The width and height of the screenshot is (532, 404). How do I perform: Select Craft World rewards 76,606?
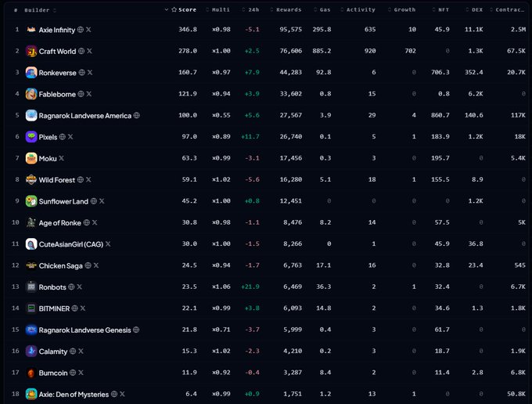point(291,51)
